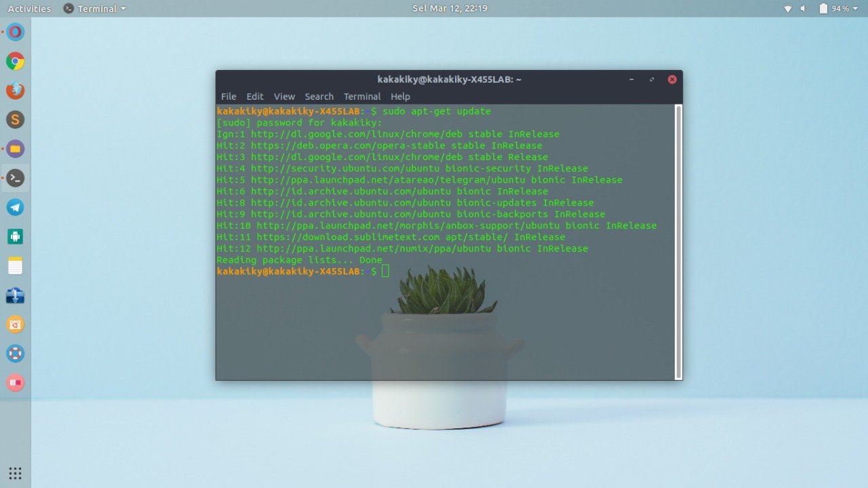Click the Hit:10 morphis/anbox-support line
The image size is (868, 488).
(x=437, y=226)
